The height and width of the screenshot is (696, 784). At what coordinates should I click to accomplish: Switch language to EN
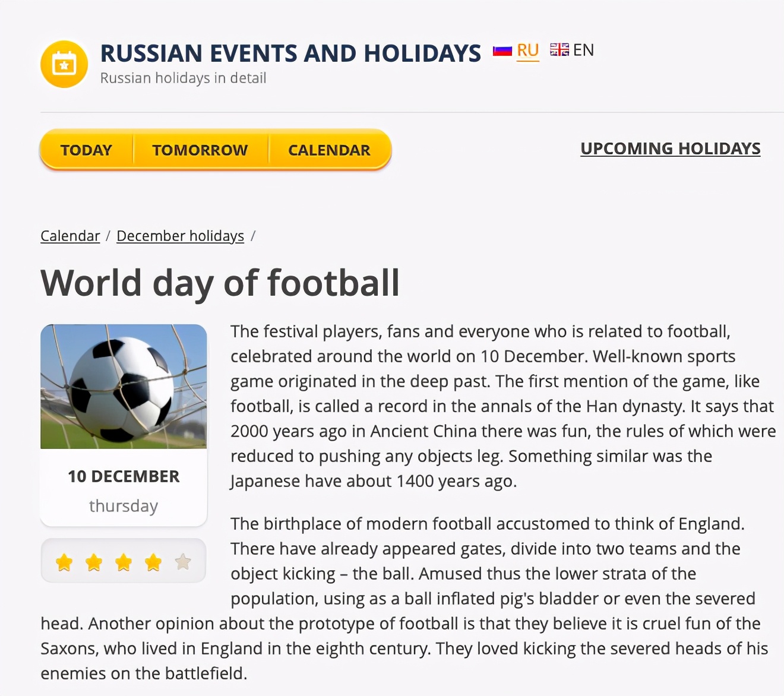(x=583, y=50)
